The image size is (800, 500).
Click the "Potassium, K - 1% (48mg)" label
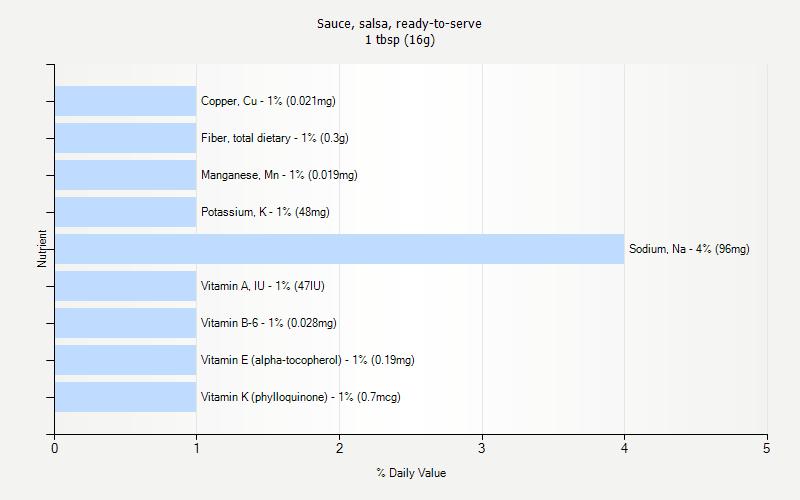pos(265,212)
